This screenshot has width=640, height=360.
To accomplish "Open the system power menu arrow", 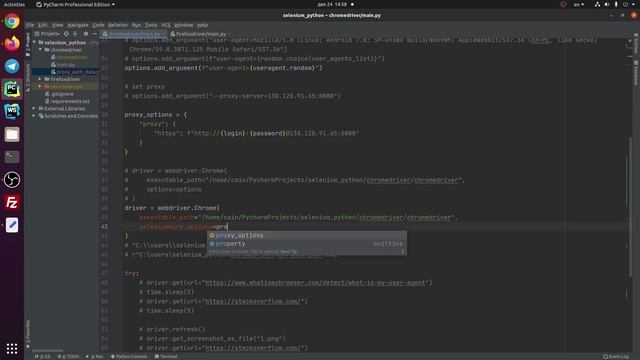I will [633, 4].
